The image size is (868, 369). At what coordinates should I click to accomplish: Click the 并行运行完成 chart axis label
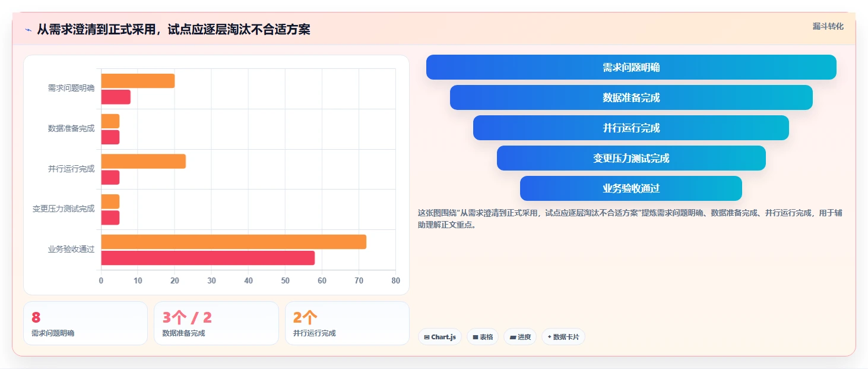click(71, 169)
